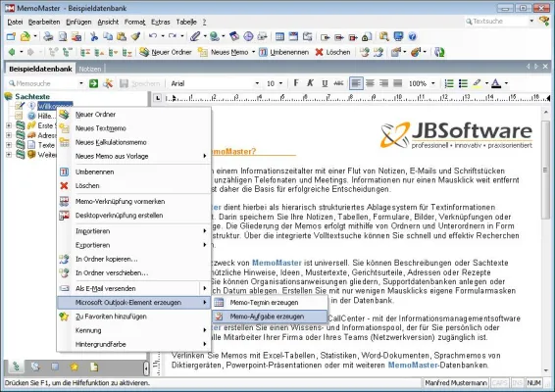Image resolution: width=555 pixels, height=392 pixels.
Task: Click the tree view icon in bottom-left panel
Action: point(16,367)
